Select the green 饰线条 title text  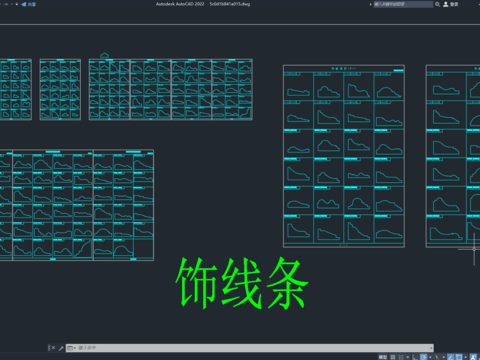coord(242,283)
